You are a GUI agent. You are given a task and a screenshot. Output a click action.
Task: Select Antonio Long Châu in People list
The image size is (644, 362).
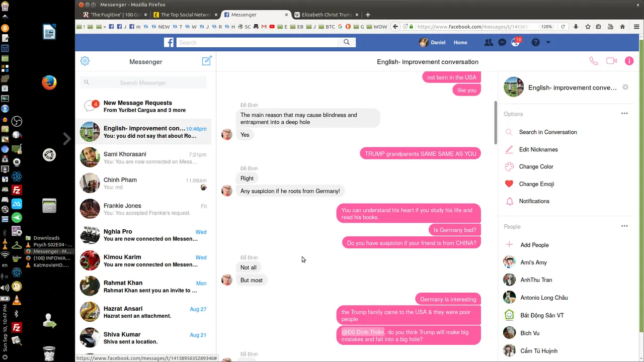(x=544, y=298)
